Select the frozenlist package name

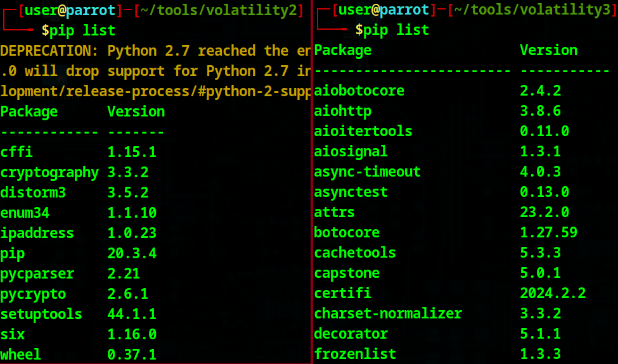355,354
